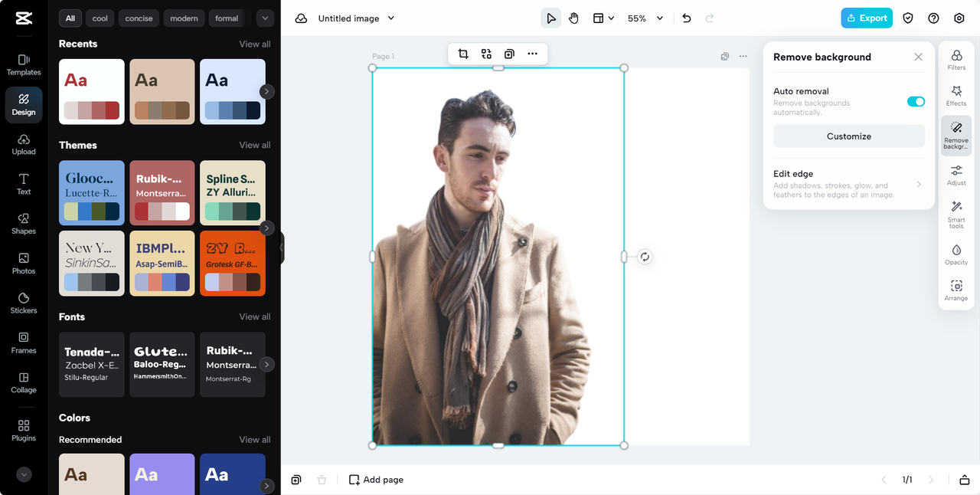View all Recommended colors
Image resolution: width=980 pixels, height=495 pixels.
[x=254, y=440]
